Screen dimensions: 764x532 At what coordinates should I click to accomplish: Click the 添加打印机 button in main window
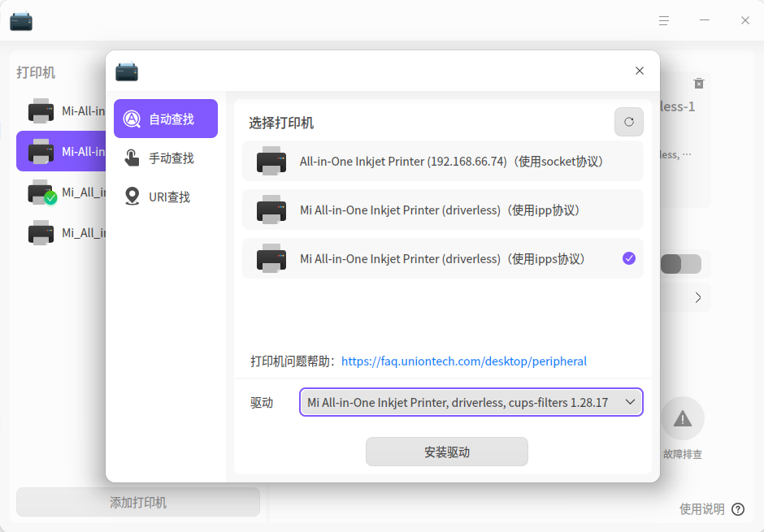(138, 502)
